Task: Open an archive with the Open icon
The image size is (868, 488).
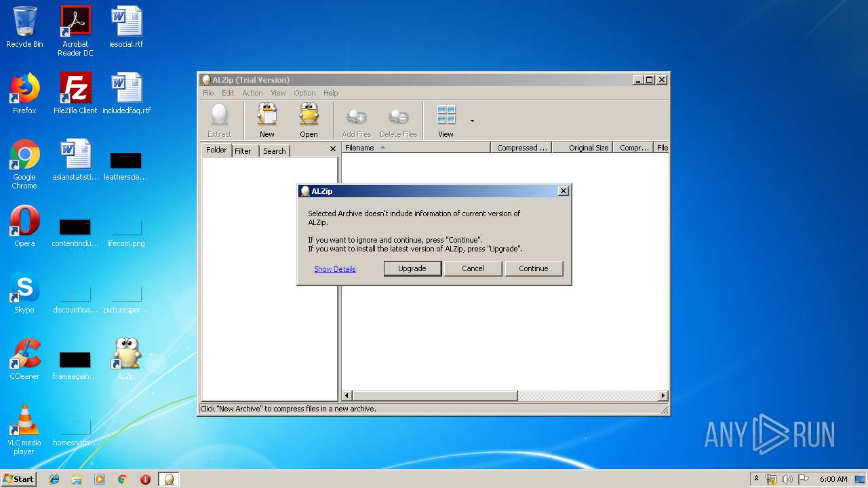Action: pos(309,121)
